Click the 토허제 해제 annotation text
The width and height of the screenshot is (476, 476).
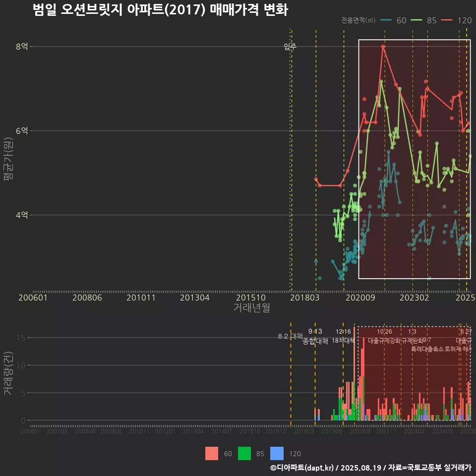(x=458, y=349)
